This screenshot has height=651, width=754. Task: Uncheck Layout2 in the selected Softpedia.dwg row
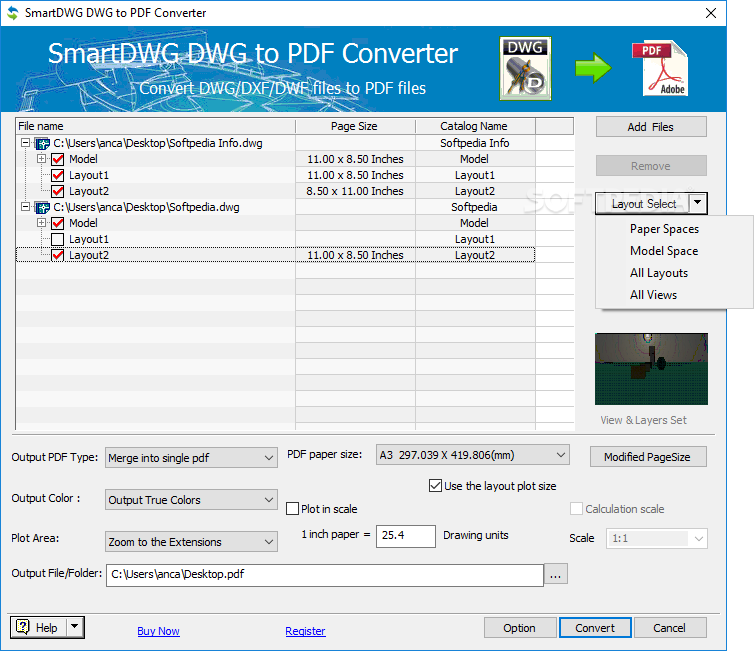[x=58, y=255]
